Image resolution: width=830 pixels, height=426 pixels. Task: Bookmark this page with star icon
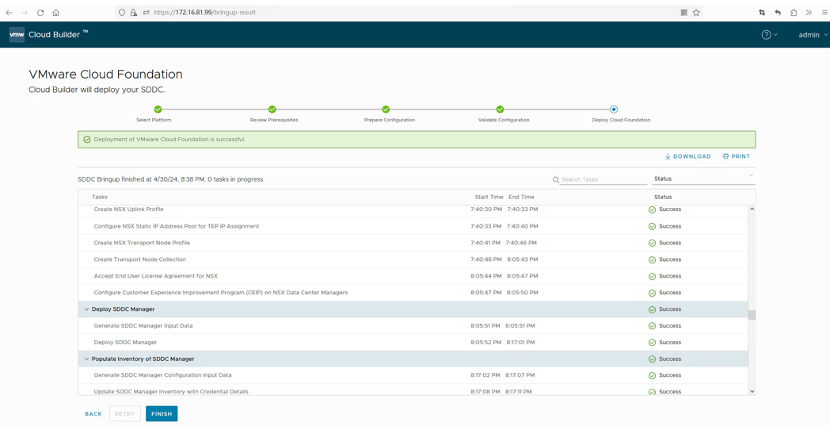[696, 12]
